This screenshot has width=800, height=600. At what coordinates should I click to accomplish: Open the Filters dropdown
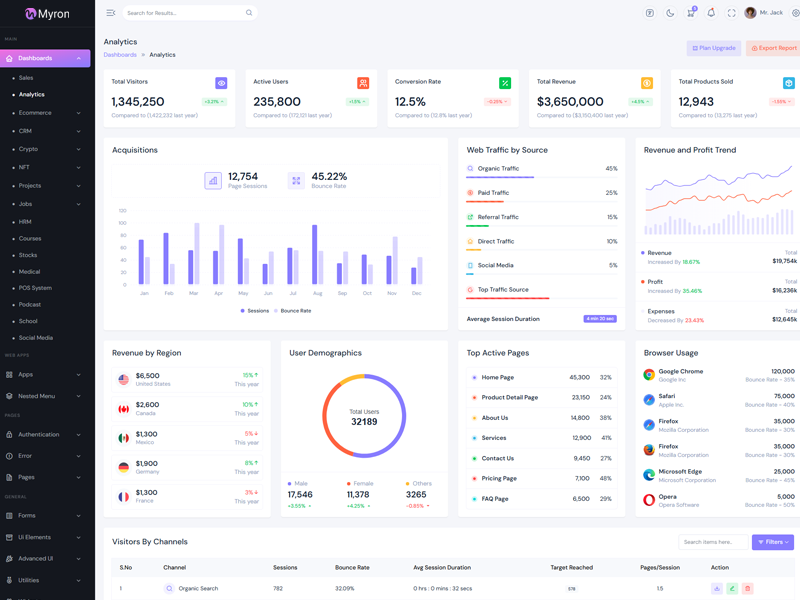(x=772, y=542)
